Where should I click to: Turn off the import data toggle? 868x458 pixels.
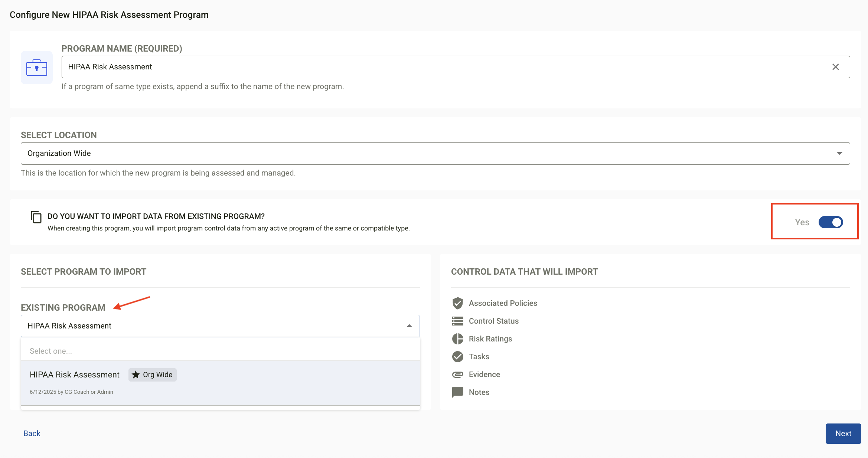(831, 222)
